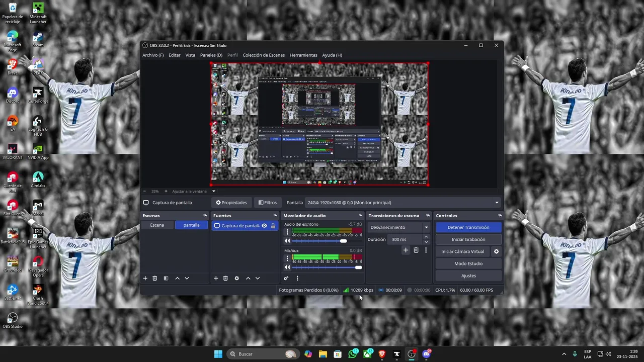Switch to Modo Estudio
The image size is (644, 362).
click(468, 263)
